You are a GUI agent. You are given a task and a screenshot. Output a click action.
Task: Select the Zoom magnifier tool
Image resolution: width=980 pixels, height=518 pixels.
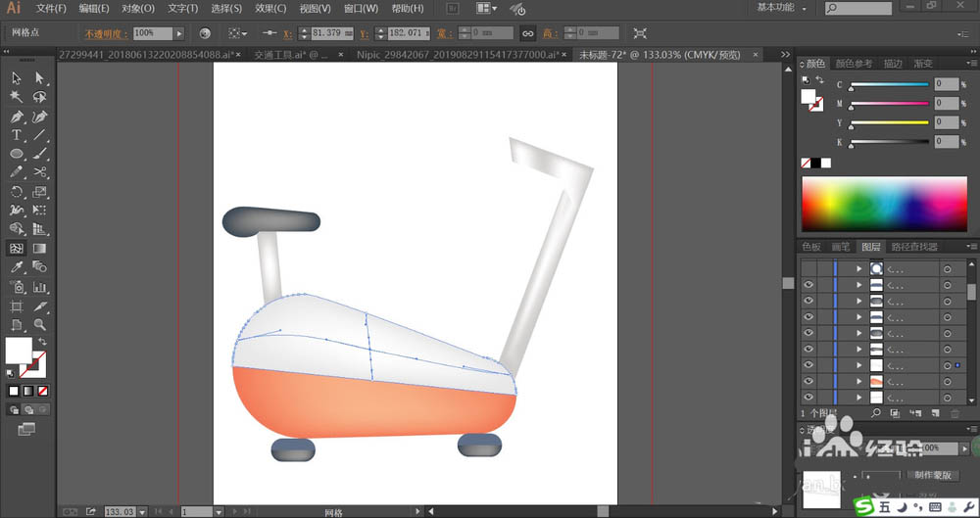pos(40,325)
